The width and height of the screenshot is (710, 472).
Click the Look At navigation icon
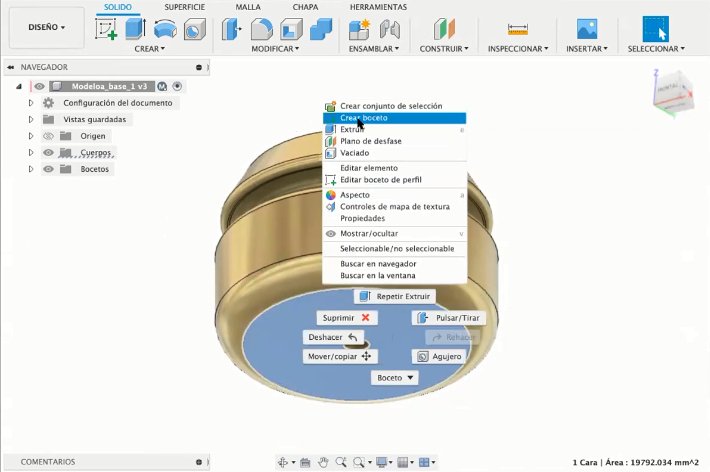click(x=305, y=462)
